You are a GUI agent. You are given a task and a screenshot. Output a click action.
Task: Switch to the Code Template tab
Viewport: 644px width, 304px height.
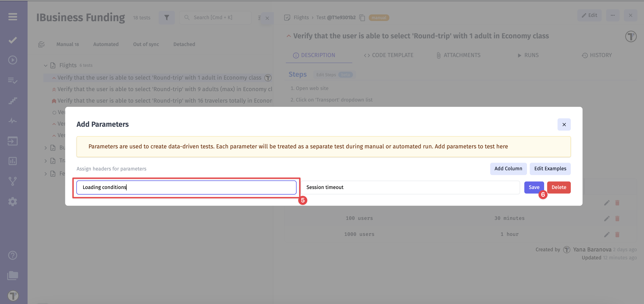click(x=388, y=55)
